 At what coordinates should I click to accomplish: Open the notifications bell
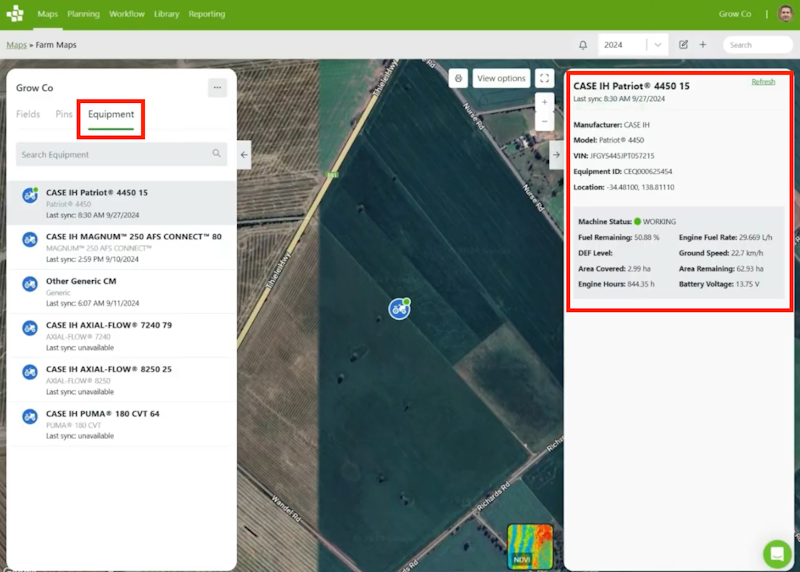coord(583,45)
